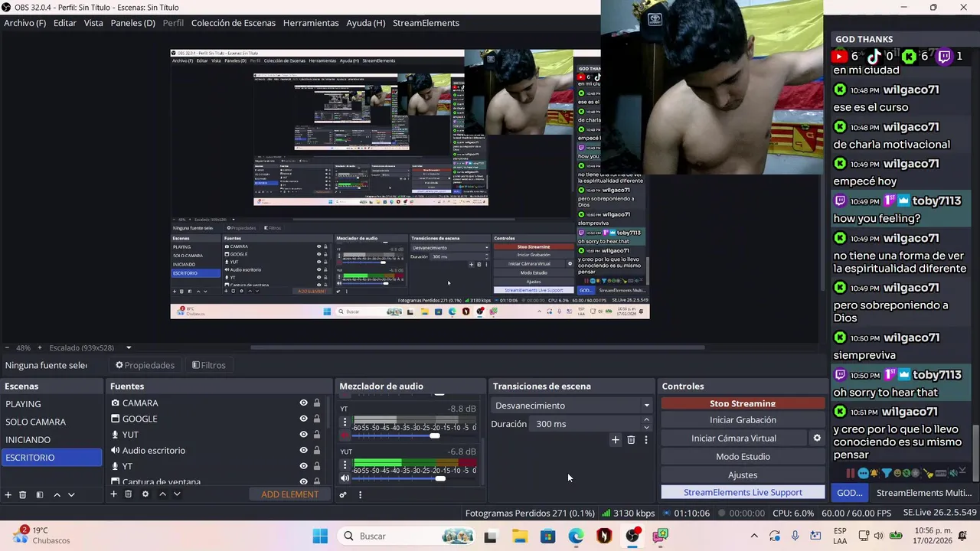The image size is (980, 551).
Task: Open File Explorer from taskbar
Action: (x=520, y=536)
